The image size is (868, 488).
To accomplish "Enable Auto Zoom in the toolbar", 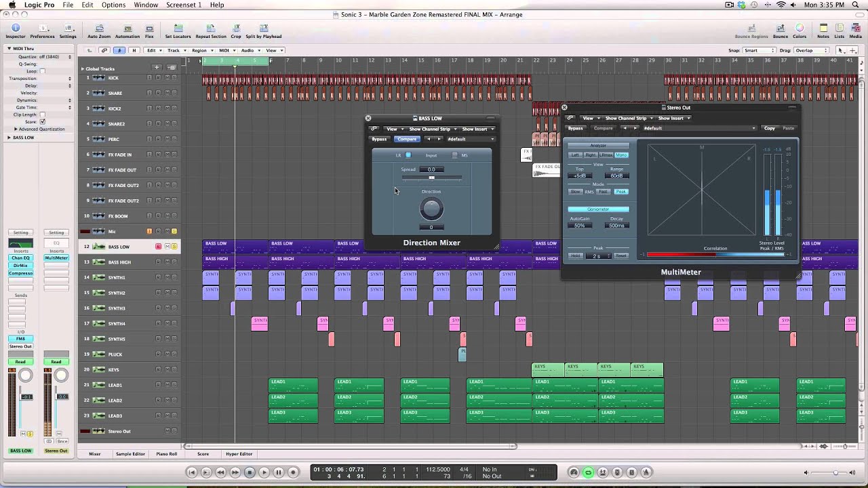I will [99, 30].
